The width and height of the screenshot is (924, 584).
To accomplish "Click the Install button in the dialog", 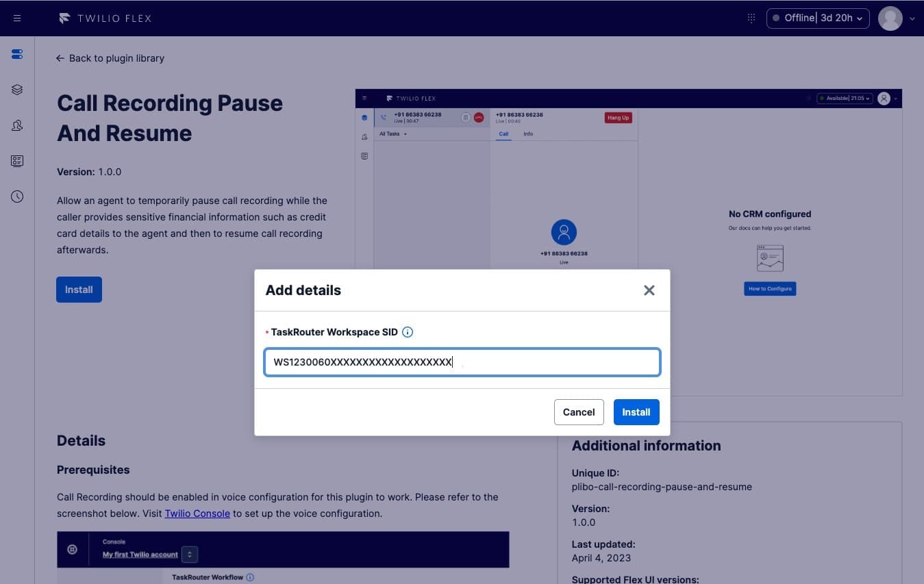I will (x=636, y=411).
